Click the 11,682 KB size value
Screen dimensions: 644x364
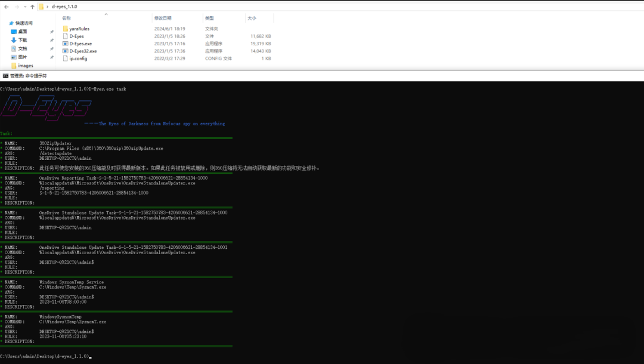click(x=261, y=36)
